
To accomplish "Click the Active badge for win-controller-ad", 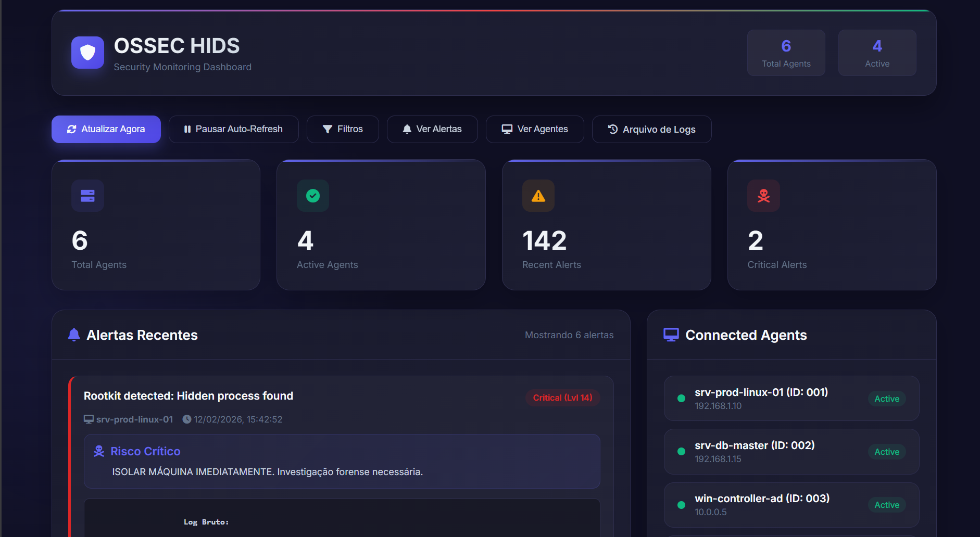I will [887, 505].
